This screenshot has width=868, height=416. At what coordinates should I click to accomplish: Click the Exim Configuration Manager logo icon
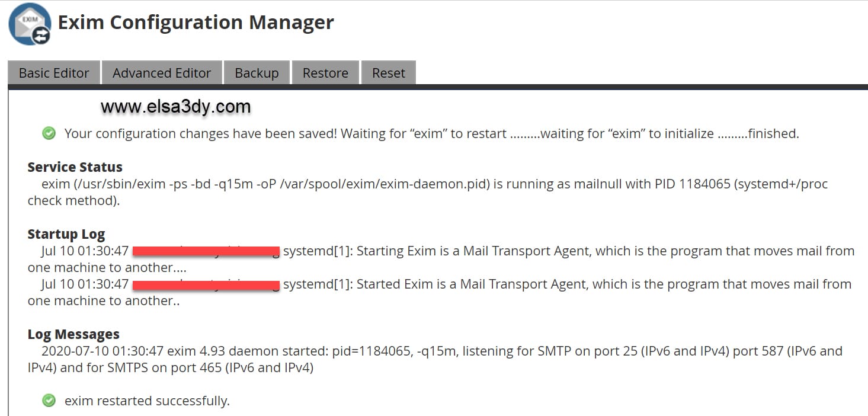[x=30, y=24]
